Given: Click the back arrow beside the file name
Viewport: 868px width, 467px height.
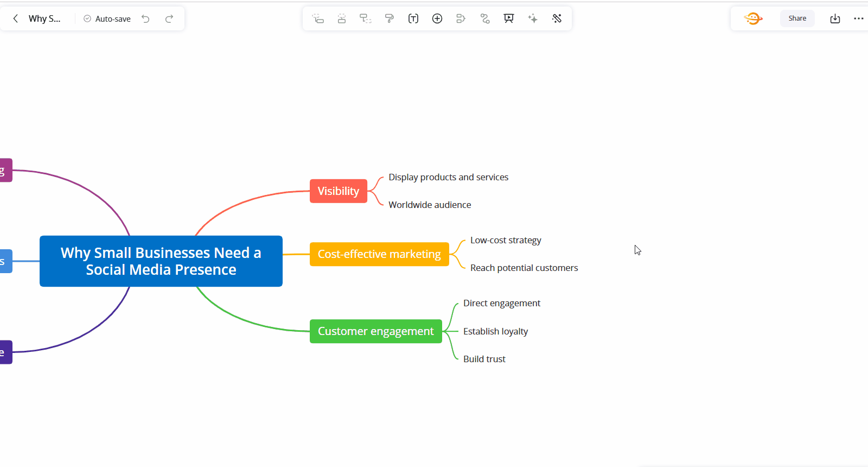Looking at the screenshot, I should pyautogui.click(x=16, y=18).
